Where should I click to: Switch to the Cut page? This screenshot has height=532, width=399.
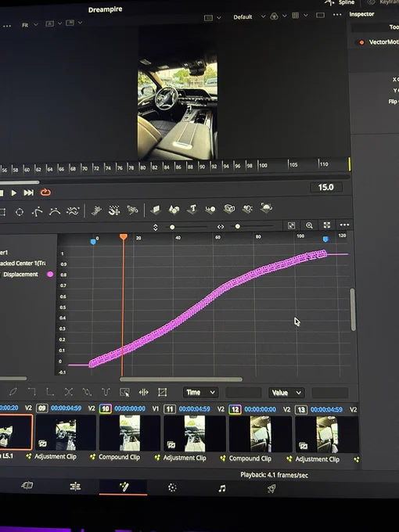27,486
